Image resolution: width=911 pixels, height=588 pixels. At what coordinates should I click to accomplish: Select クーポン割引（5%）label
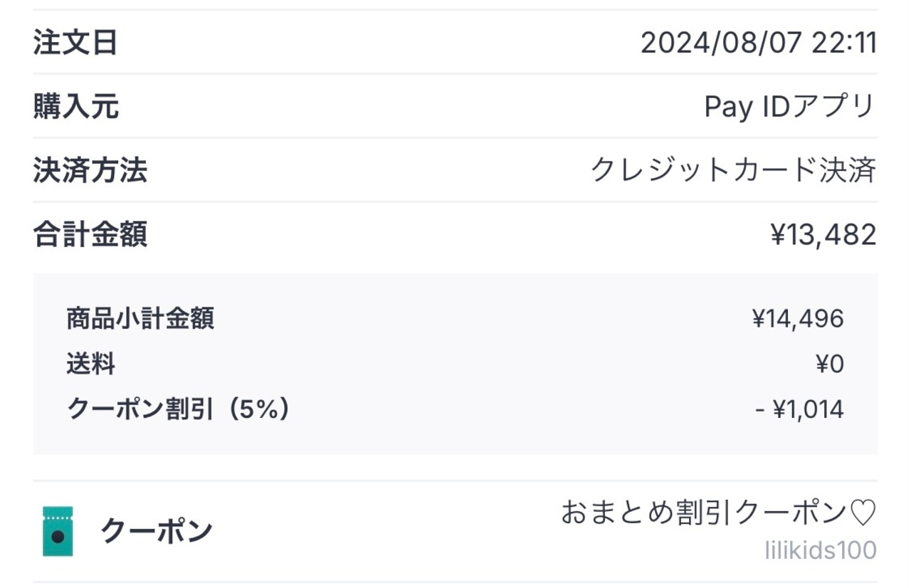pos(178,409)
